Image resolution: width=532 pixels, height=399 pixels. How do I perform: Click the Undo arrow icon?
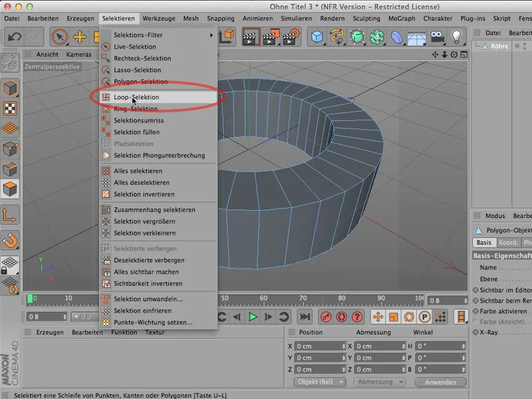coord(13,37)
